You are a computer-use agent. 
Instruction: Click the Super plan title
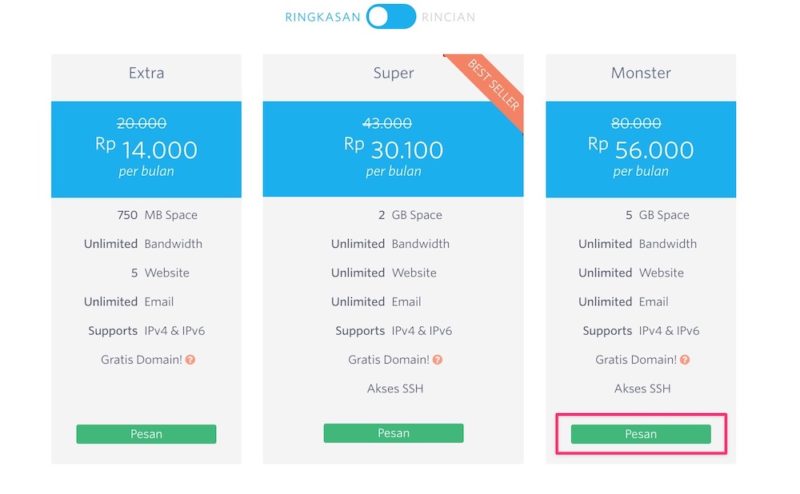(393, 73)
